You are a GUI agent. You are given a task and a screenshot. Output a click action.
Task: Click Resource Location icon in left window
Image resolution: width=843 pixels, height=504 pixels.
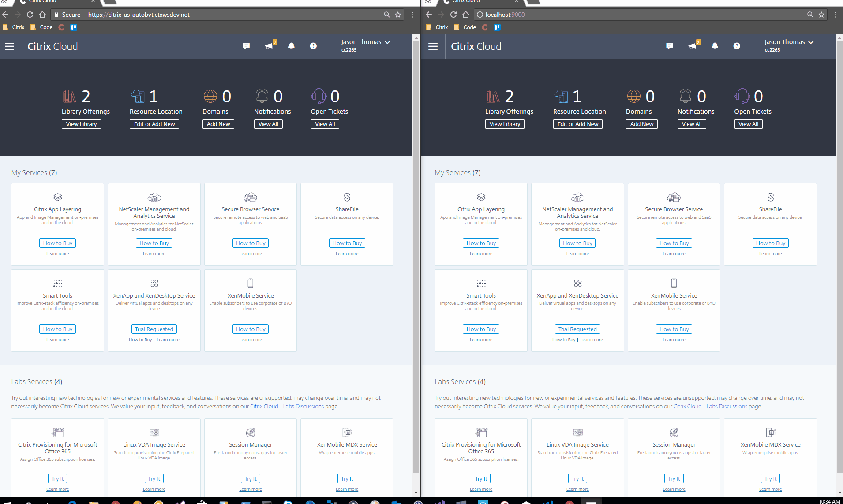pyautogui.click(x=138, y=96)
